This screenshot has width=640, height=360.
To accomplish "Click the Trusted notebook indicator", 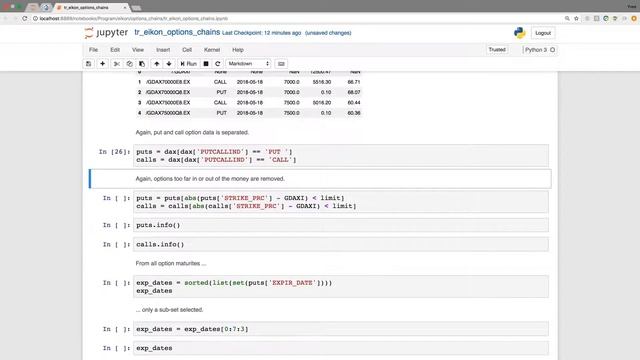I will [x=497, y=50].
